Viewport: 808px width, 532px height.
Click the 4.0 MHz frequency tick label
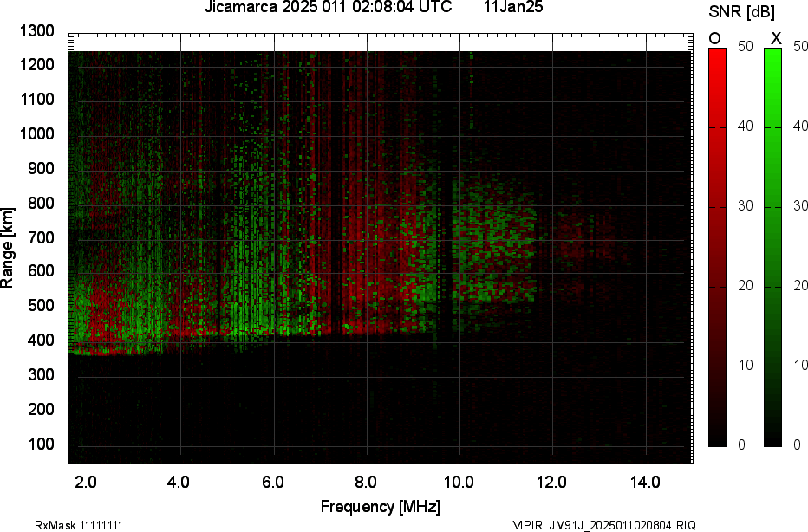179,482
